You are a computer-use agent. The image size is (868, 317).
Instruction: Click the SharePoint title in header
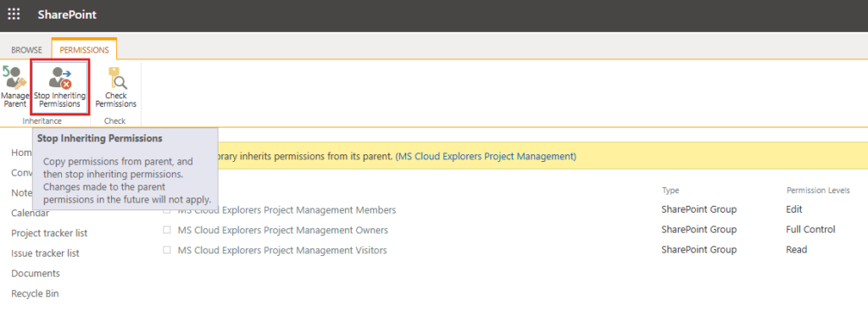pyautogui.click(x=67, y=15)
